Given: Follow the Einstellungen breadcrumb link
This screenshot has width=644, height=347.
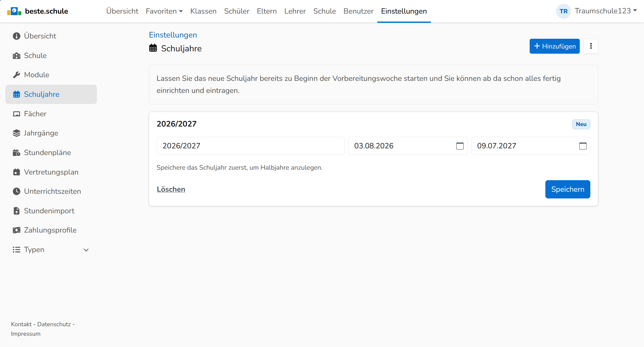Looking at the screenshot, I should point(173,35).
